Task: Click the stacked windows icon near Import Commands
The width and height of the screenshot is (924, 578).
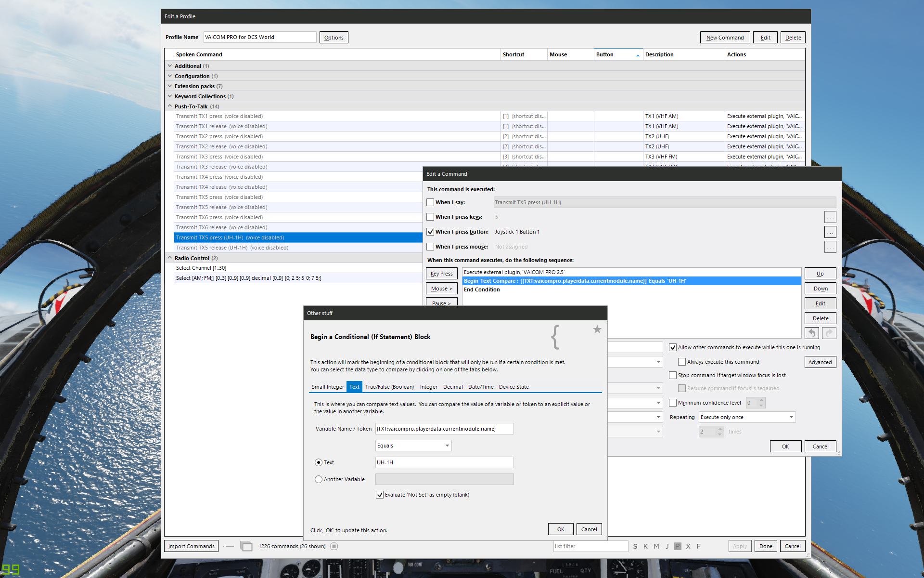Action: pyautogui.click(x=246, y=546)
